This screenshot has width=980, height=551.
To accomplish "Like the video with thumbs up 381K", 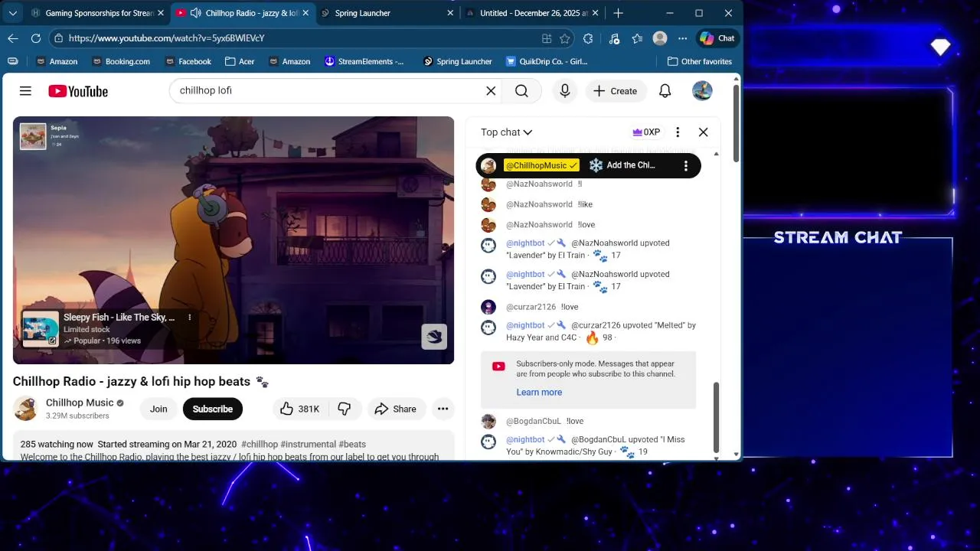I will [300, 409].
